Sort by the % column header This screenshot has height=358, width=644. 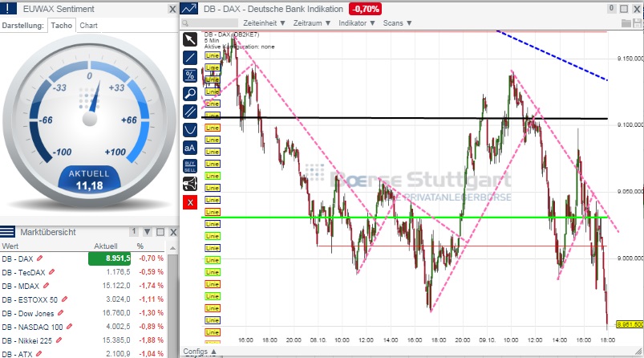click(140, 246)
